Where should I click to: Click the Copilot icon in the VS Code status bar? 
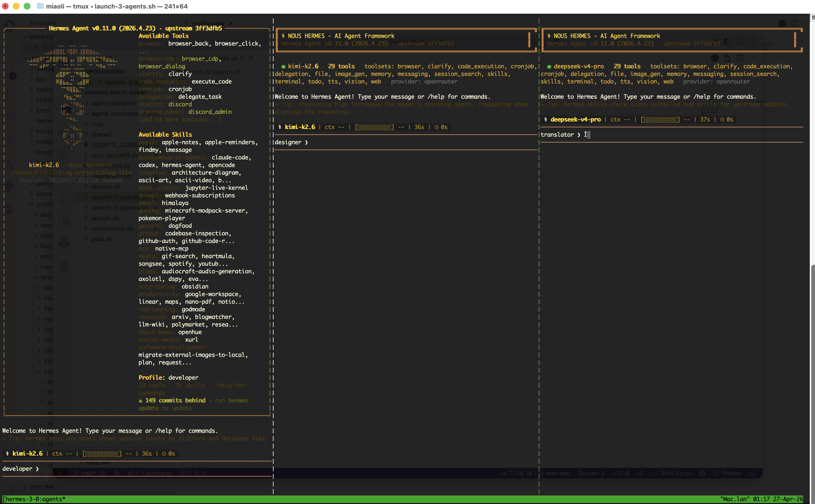[702, 473]
